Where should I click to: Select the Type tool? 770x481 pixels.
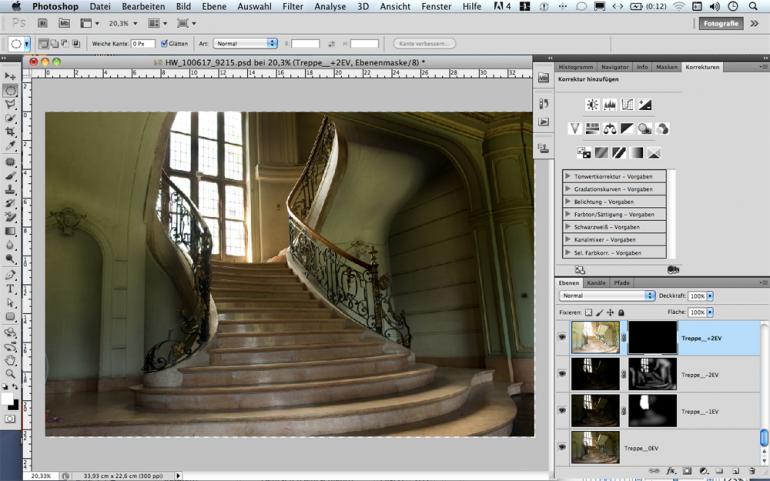pos(10,289)
